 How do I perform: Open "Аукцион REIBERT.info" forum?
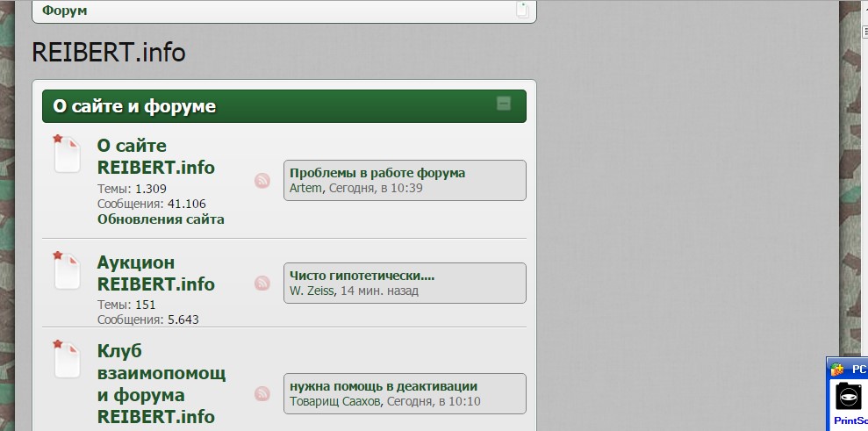tap(156, 273)
